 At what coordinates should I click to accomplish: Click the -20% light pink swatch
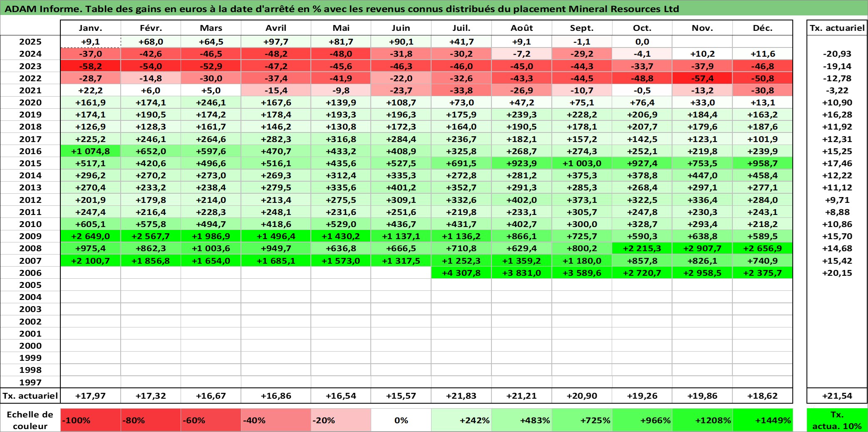[x=341, y=420]
